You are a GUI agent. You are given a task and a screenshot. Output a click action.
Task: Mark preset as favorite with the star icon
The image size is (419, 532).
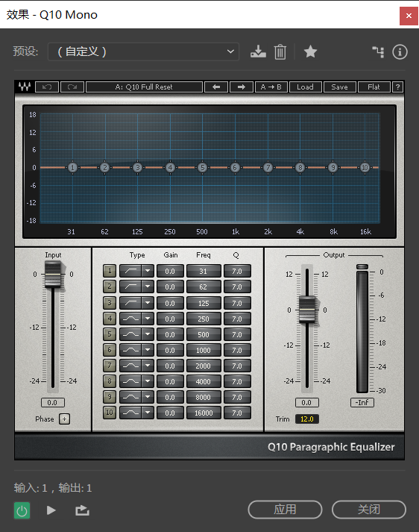coord(310,52)
